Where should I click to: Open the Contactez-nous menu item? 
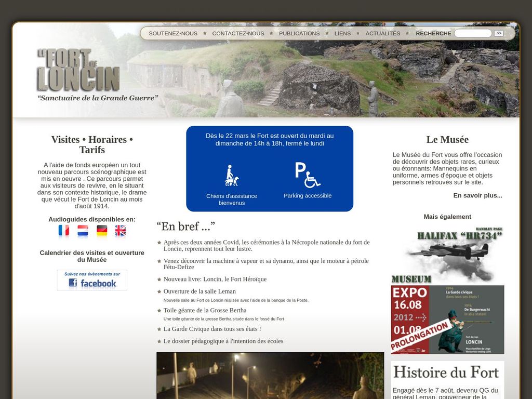point(238,33)
